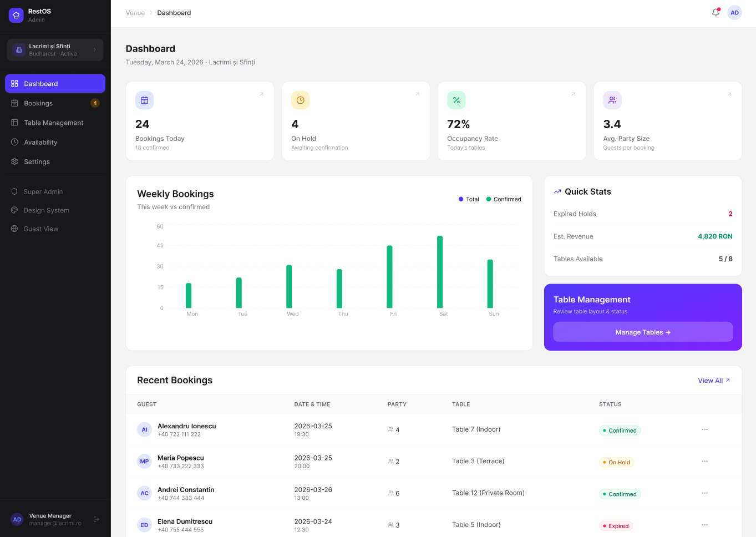Click the MP guest avatar
This screenshot has width=756, height=537.
click(144, 462)
